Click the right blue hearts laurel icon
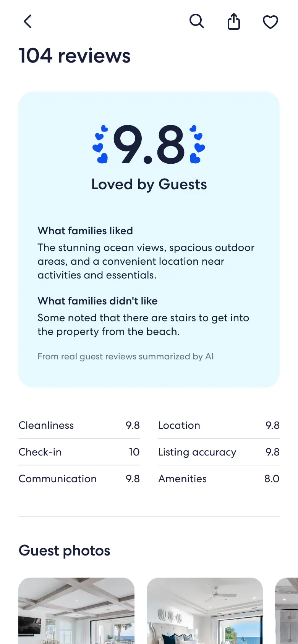Viewport: 298px width, 644px height. 198,145
